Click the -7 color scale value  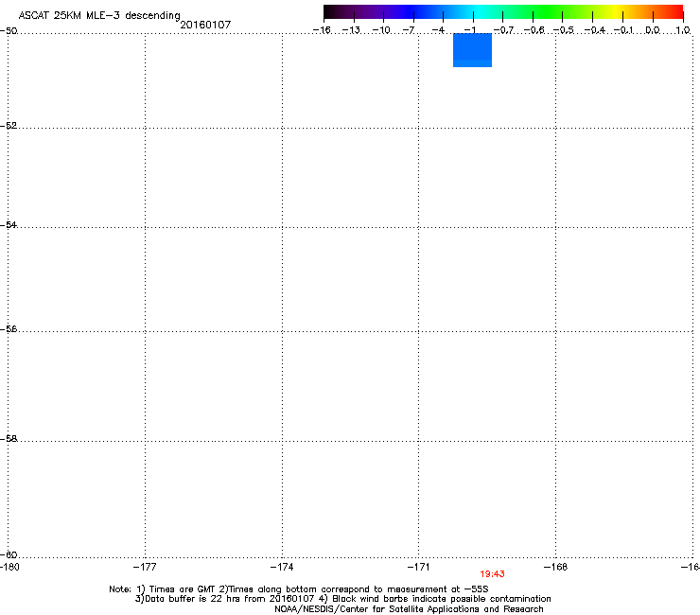[409, 30]
